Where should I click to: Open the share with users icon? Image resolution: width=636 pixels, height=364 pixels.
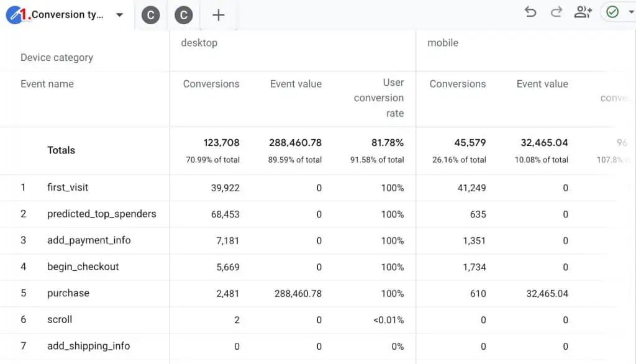point(583,12)
